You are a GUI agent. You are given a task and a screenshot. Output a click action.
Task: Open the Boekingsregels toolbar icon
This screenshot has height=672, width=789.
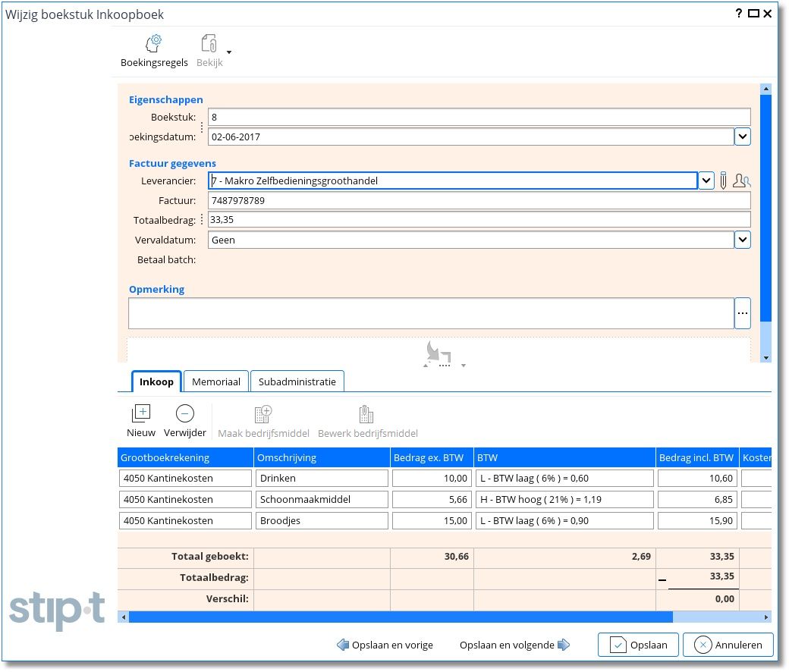154,44
